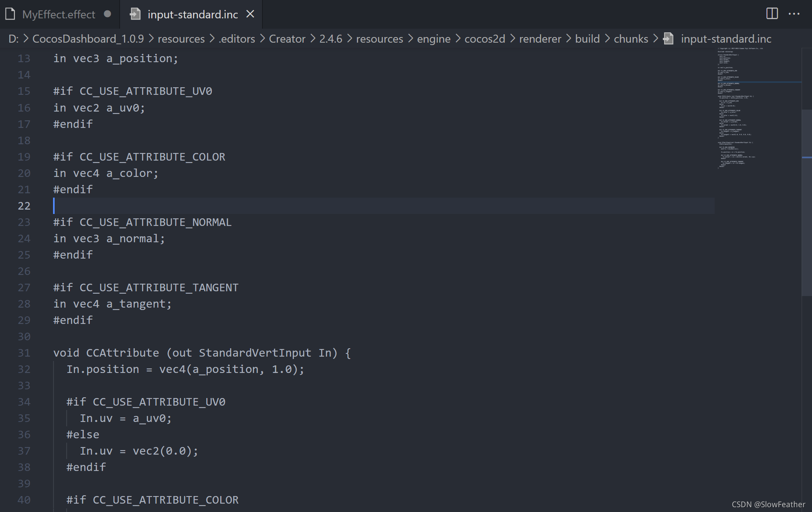Expand the chunks breadcrumb folder
Screen dimensions: 812x512
click(631, 39)
